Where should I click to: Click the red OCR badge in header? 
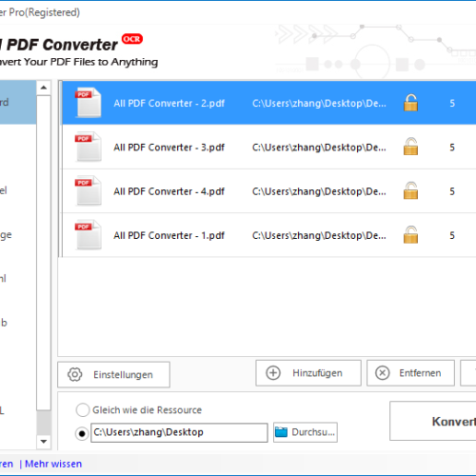[x=132, y=39]
